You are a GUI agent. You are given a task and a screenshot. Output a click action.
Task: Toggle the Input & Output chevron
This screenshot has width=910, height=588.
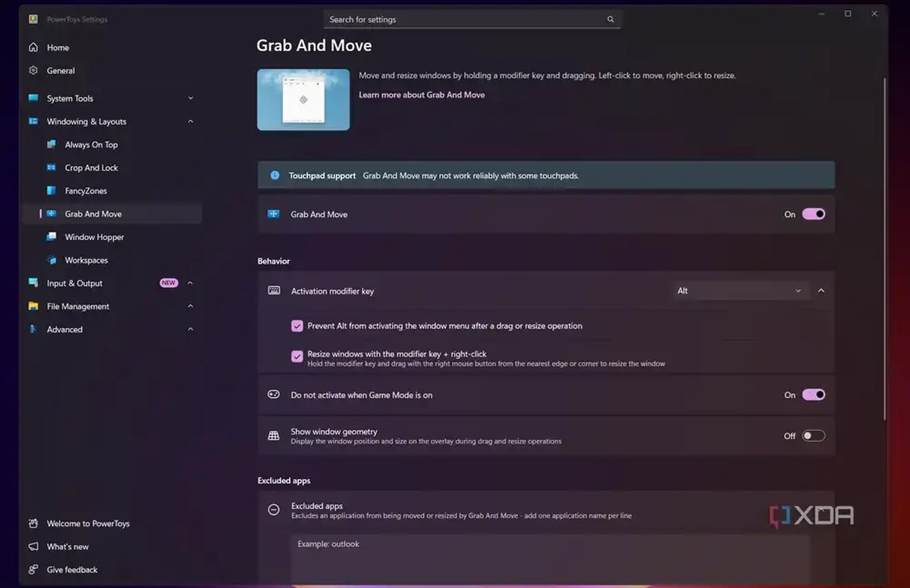pyautogui.click(x=190, y=283)
